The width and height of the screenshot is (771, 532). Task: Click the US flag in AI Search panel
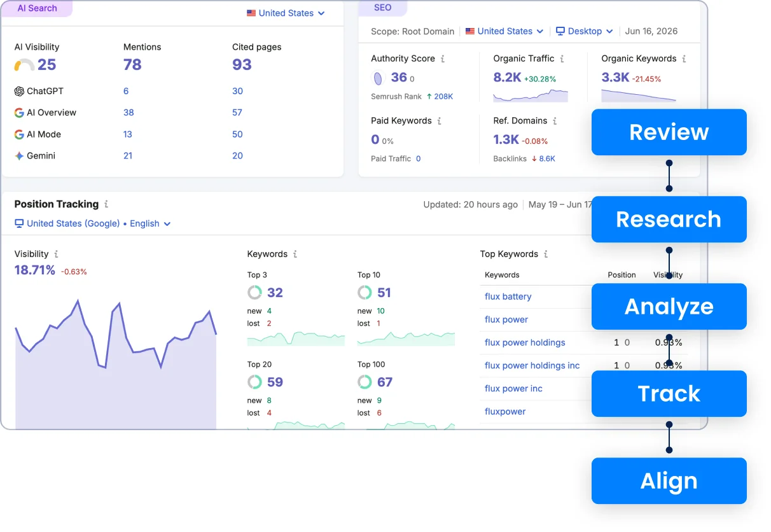pos(251,13)
